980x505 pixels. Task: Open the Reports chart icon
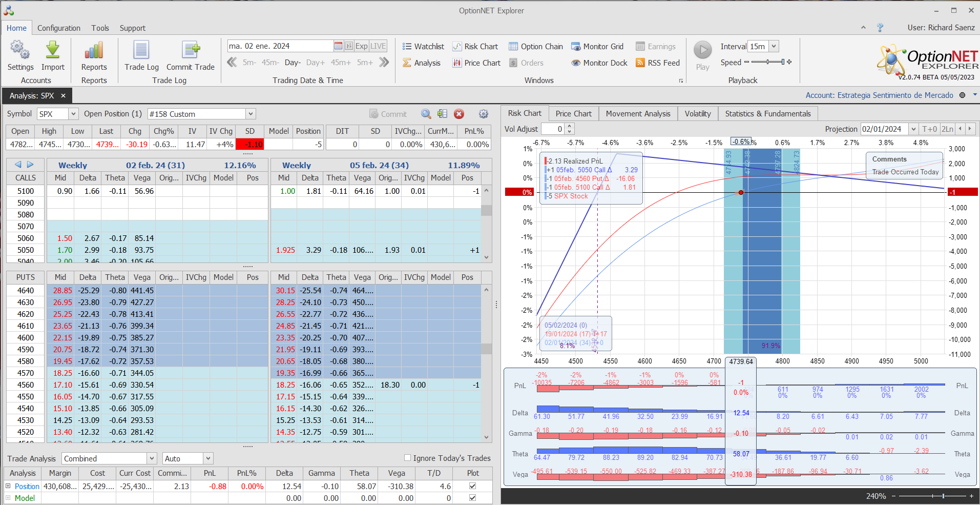coord(94,50)
